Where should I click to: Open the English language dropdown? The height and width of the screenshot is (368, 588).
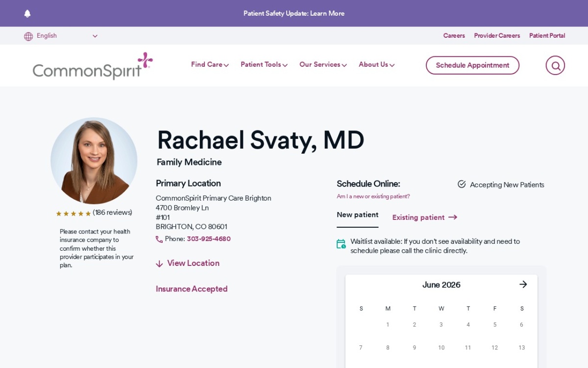[x=67, y=36]
